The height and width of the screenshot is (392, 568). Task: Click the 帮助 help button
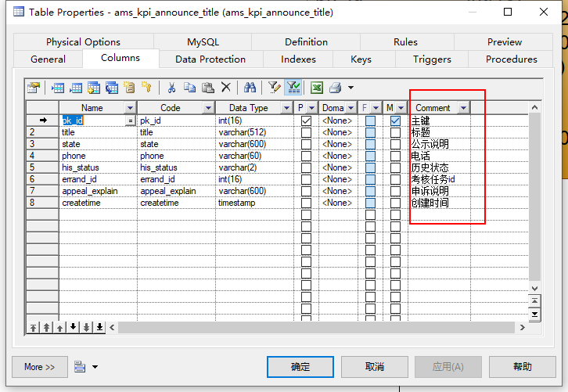pos(523,367)
